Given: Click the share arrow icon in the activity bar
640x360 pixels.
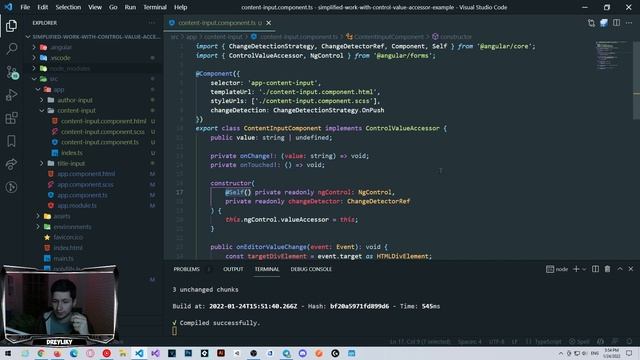Looking at the screenshot, I should [11, 164].
